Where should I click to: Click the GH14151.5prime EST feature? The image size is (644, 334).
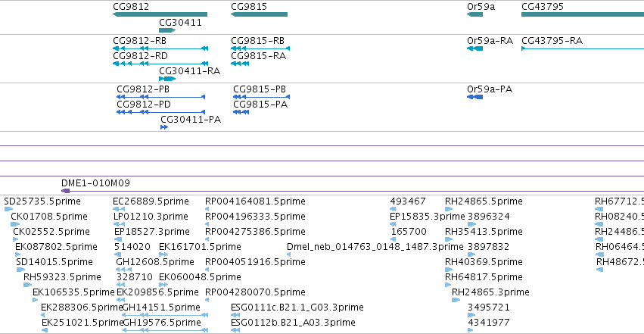click(x=165, y=315)
